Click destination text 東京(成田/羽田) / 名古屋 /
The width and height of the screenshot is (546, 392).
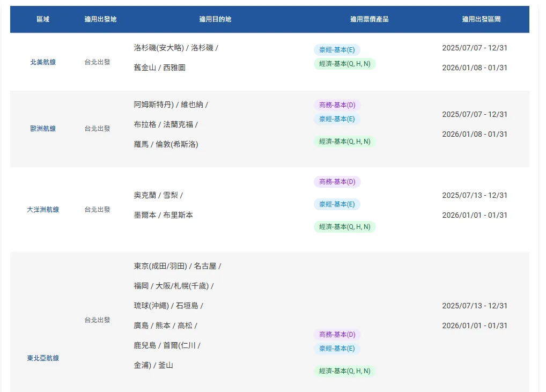(x=178, y=266)
